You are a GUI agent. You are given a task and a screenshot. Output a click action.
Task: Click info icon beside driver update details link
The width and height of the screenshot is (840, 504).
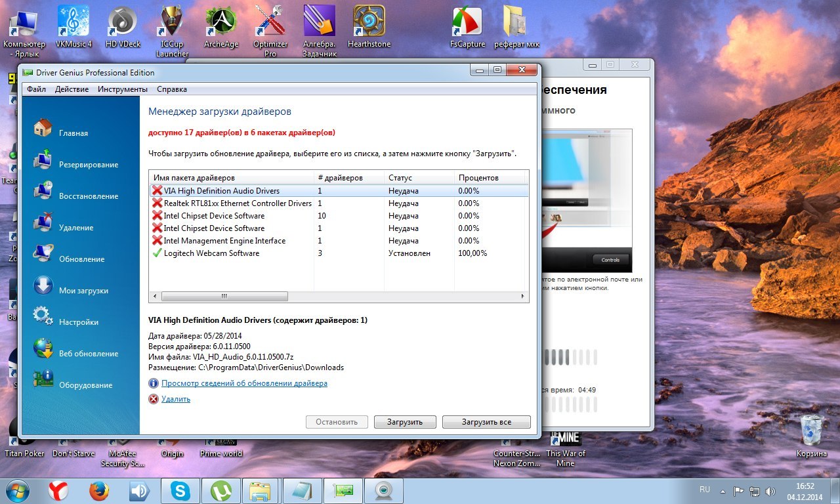click(x=154, y=383)
